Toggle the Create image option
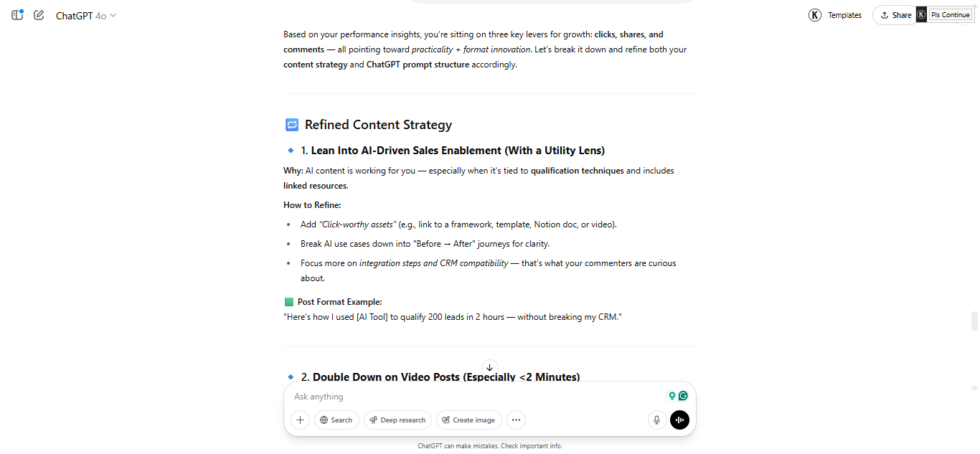The image size is (980, 454). pos(468,420)
